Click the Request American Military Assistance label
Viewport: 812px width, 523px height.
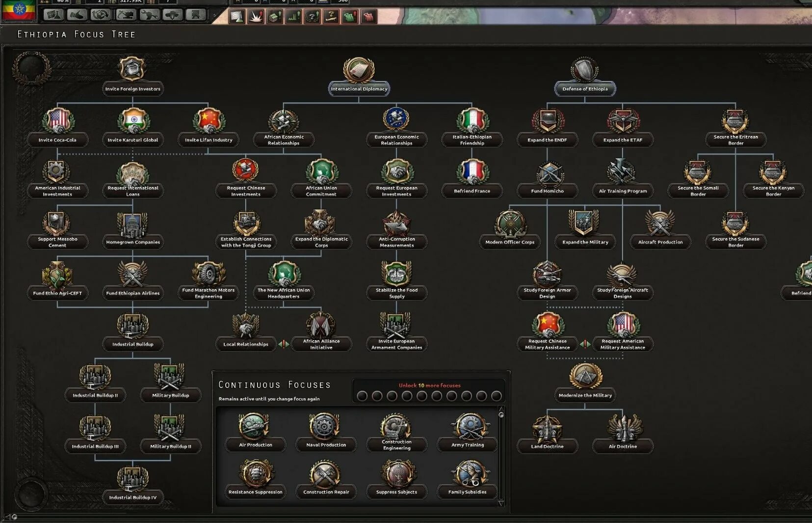pos(623,344)
